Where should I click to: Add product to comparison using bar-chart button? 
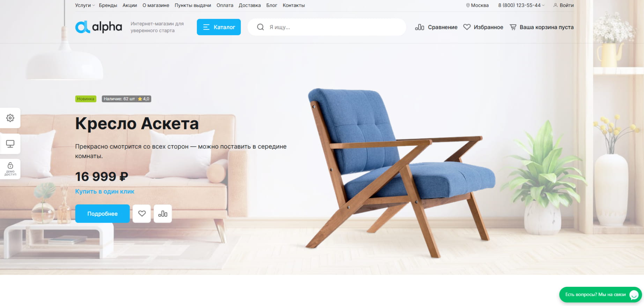click(163, 214)
